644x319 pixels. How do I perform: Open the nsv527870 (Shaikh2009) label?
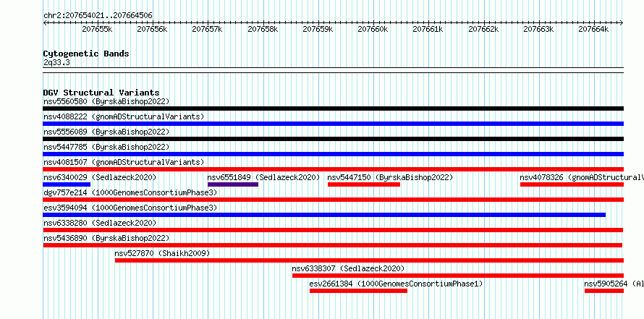pyautogui.click(x=162, y=253)
